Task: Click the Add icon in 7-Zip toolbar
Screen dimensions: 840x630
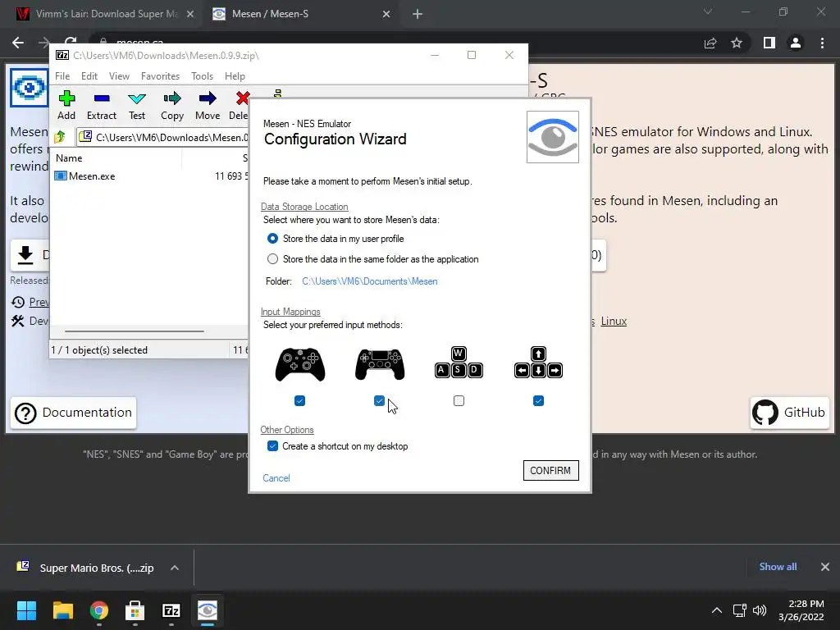Action: point(66,98)
